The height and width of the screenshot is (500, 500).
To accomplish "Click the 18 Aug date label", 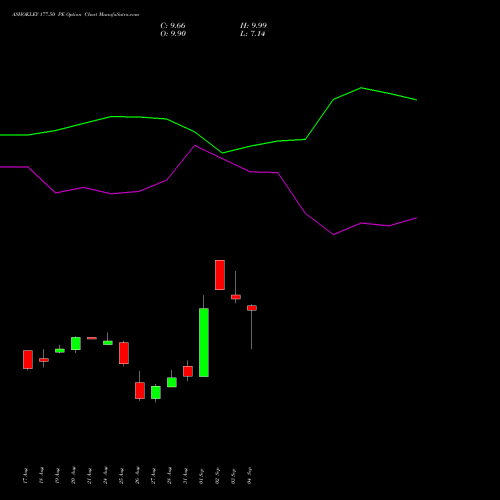I will point(42,476).
